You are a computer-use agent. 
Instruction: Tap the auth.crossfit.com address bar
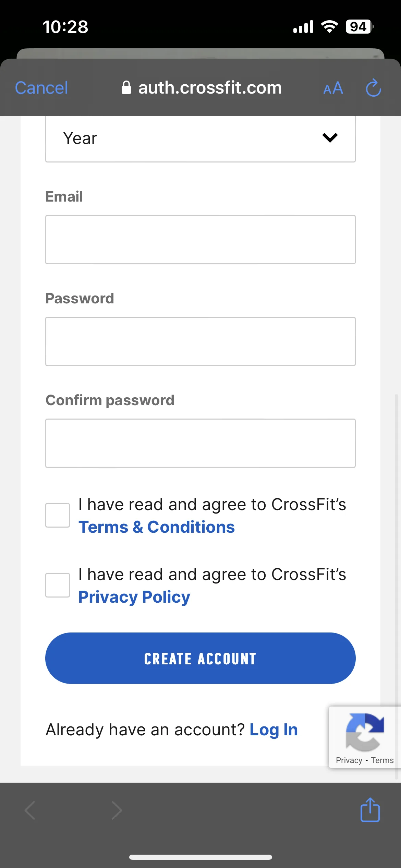[x=202, y=88]
